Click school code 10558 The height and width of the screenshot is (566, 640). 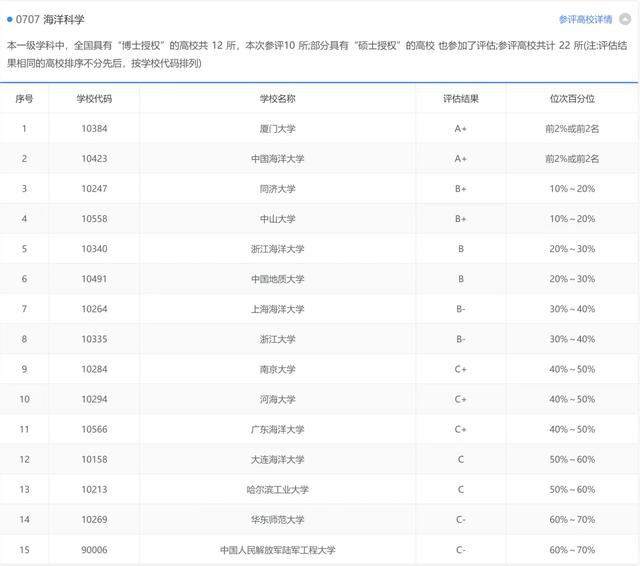click(94, 219)
